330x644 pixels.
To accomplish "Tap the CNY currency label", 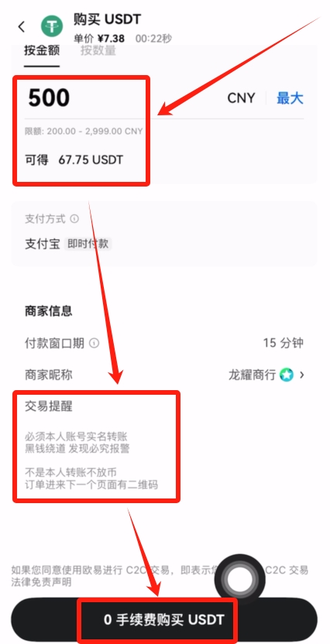I will click(x=241, y=98).
